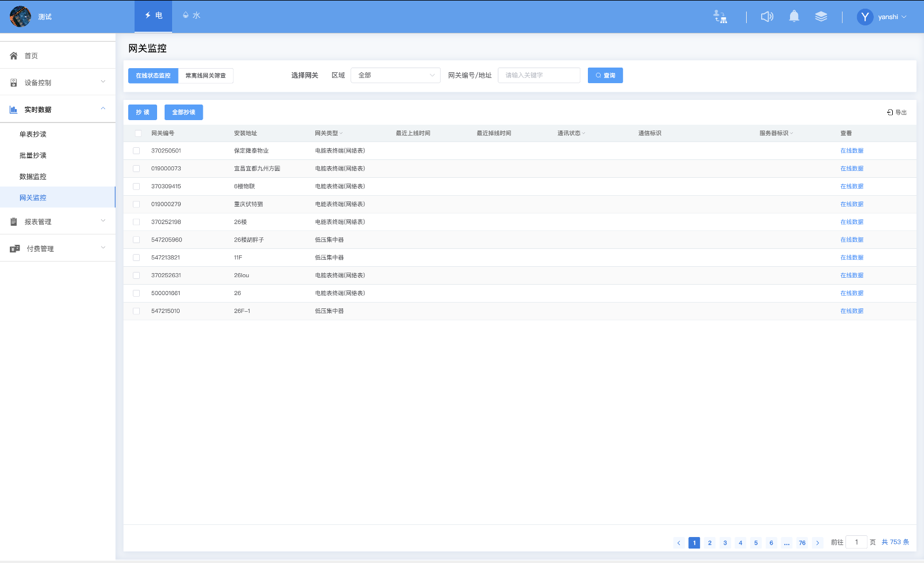Click the speaker sound icon in header
The image size is (924, 563).
coord(767,17)
